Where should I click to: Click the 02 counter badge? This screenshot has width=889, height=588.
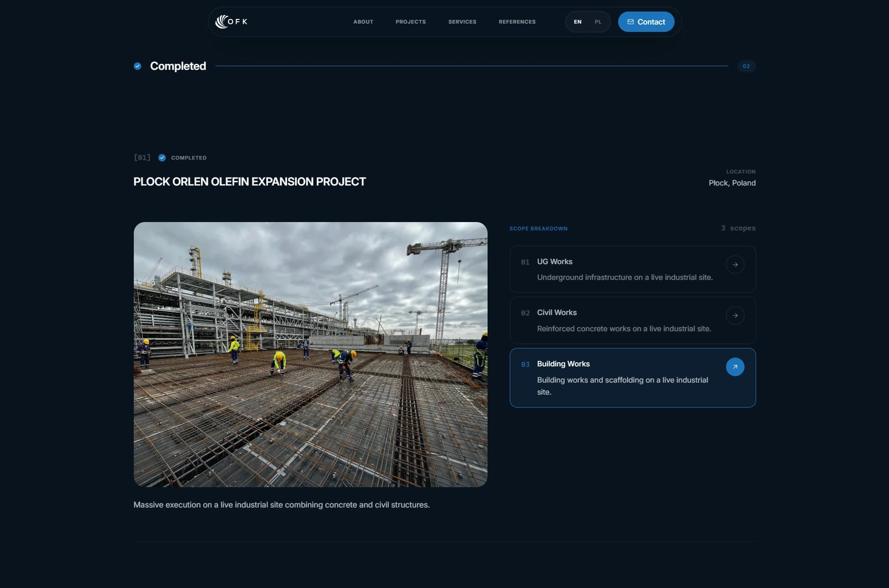(x=746, y=66)
